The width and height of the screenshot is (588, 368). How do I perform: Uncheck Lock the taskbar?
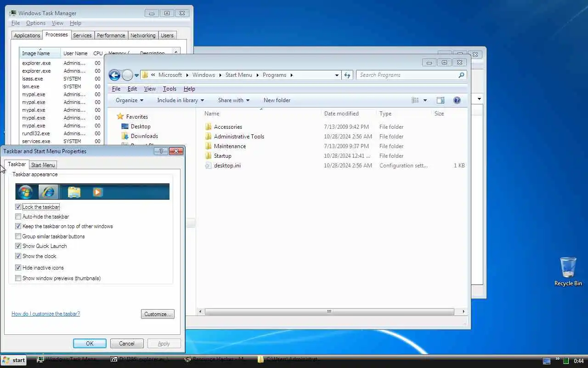tap(18, 207)
